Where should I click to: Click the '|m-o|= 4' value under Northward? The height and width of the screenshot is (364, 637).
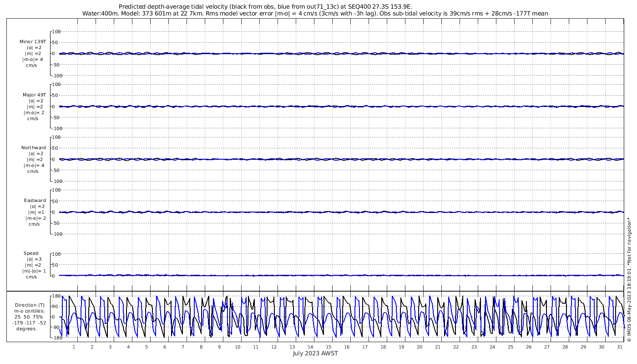click(34, 166)
